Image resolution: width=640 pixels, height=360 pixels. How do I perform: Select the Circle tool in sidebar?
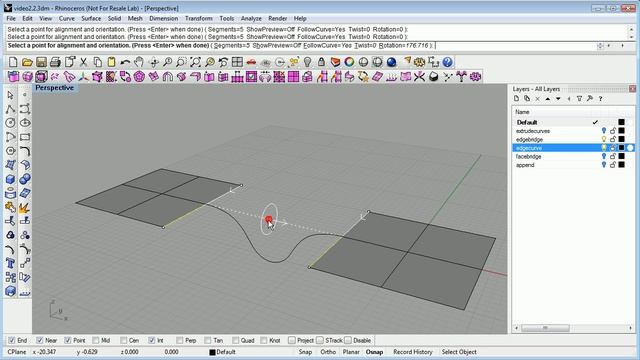10,123
